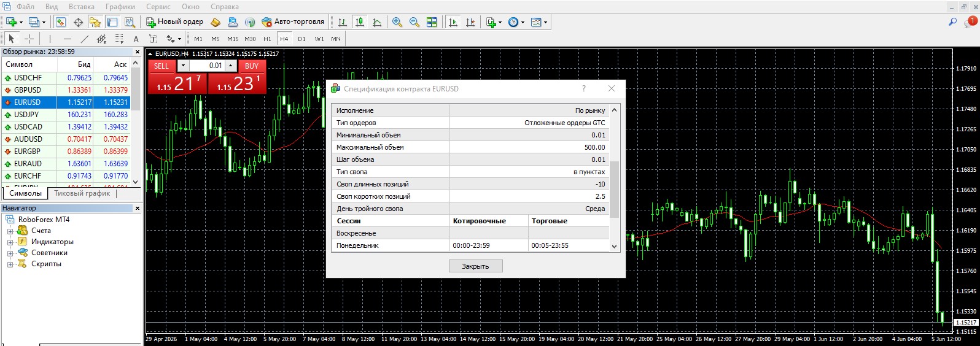The width and height of the screenshot is (980, 346).
Task: Switch timeframe to D1
Action: (x=301, y=39)
